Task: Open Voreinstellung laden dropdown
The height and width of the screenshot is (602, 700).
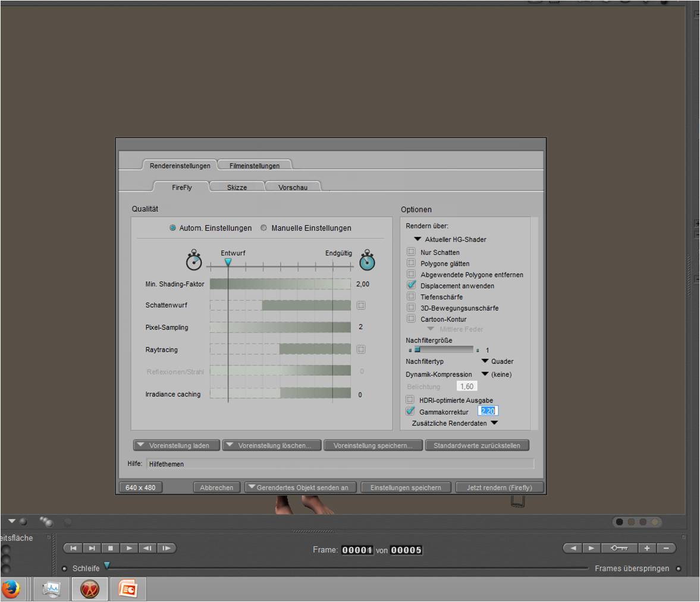Action: click(x=177, y=446)
